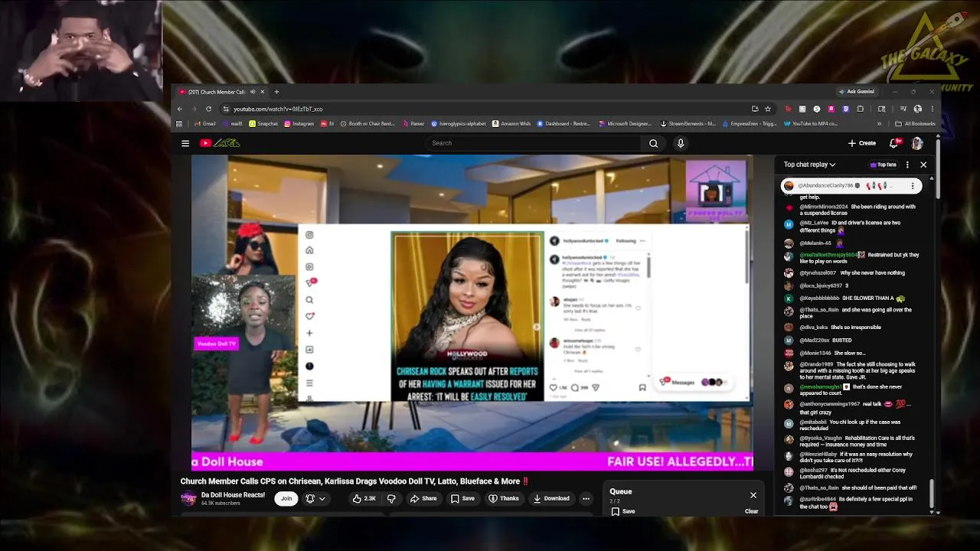Go to the YouTube home logo
This screenshot has width=980, height=551.
(220, 143)
